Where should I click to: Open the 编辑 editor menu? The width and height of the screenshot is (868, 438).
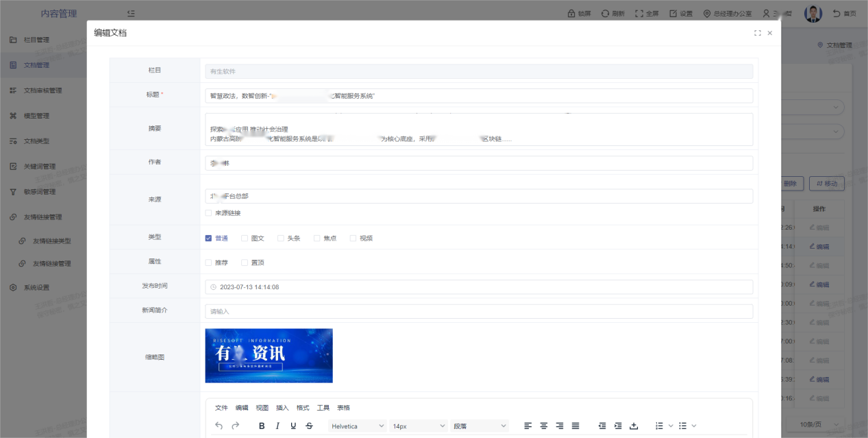(242, 408)
